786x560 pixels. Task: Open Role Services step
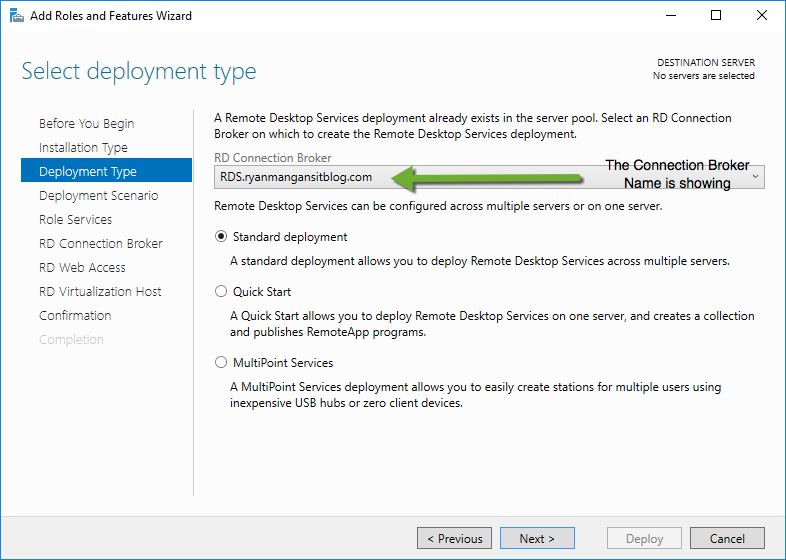point(76,220)
